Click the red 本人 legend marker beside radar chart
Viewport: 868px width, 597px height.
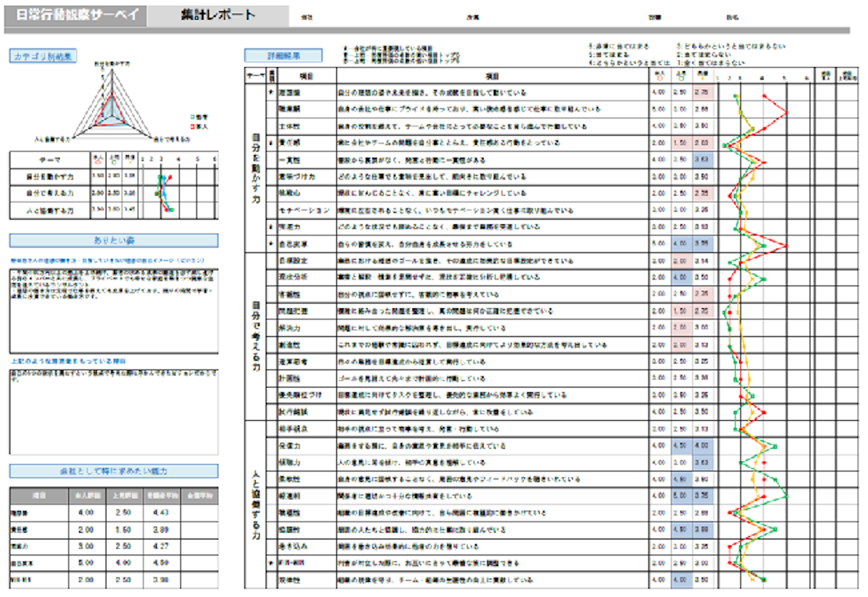[193, 126]
